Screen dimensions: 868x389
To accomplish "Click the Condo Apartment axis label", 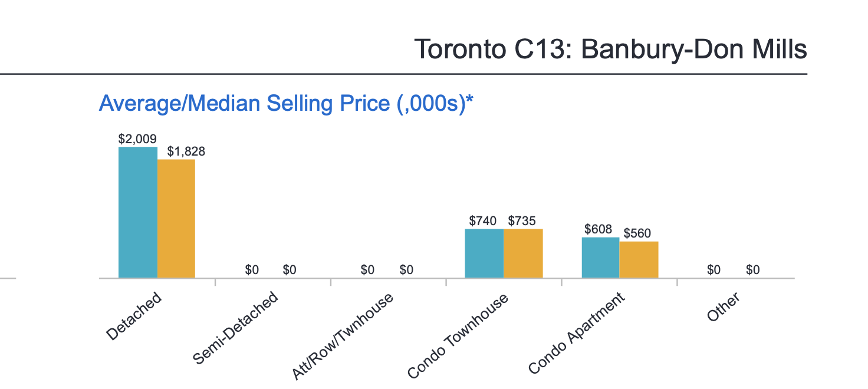I will pos(577,334).
